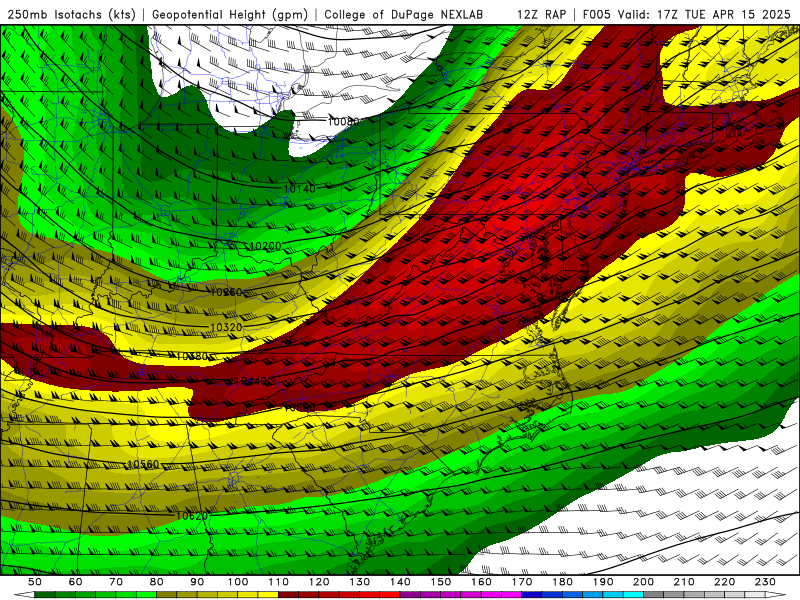Viewport: 800px width, 600px height.
Task: Click the 10500 contour label
Action: click(299, 408)
